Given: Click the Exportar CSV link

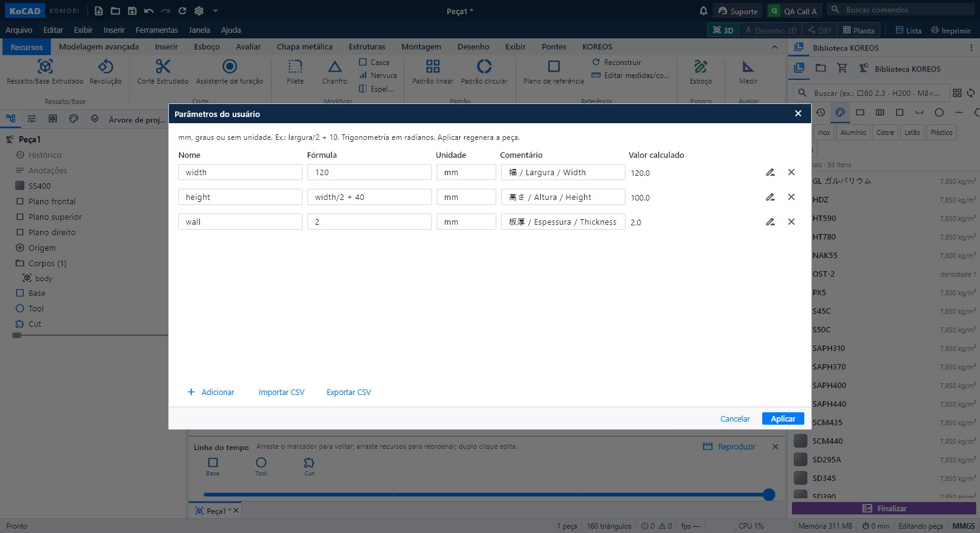Looking at the screenshot, I should [349, 392].
